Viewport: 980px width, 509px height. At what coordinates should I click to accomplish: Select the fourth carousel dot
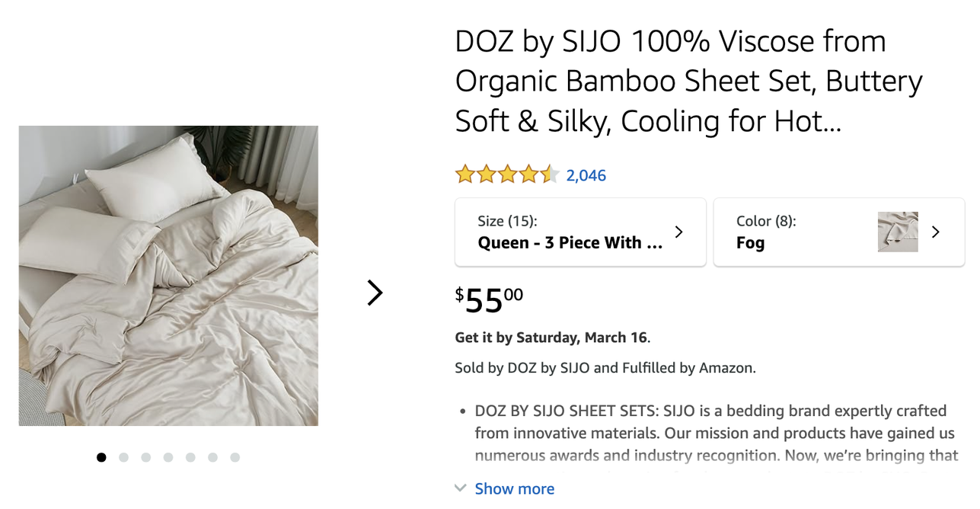168,457
